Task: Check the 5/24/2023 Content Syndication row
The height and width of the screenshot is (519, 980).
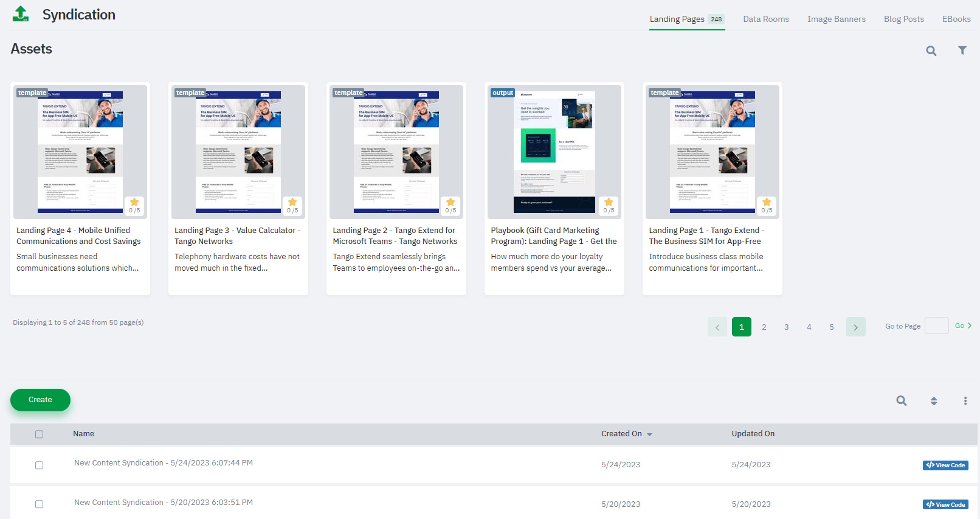Action: click(x=39, y=465)
